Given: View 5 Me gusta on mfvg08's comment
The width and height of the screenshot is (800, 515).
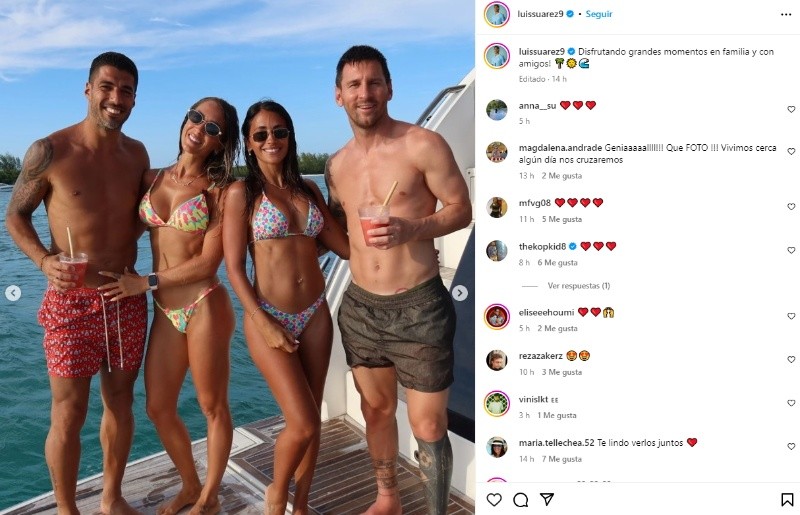Looking at the screenshot, I should [562, 219].
